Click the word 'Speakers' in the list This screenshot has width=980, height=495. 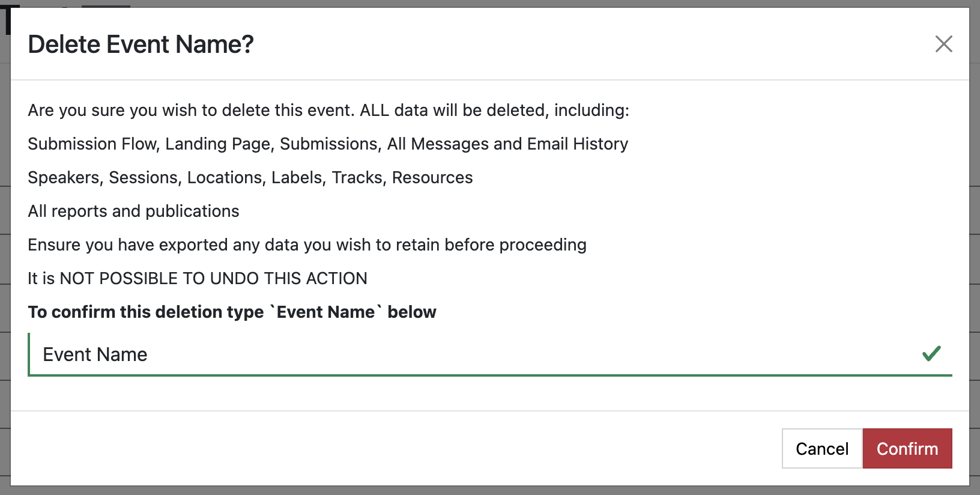pyautogui.click(x=64, y=178)
